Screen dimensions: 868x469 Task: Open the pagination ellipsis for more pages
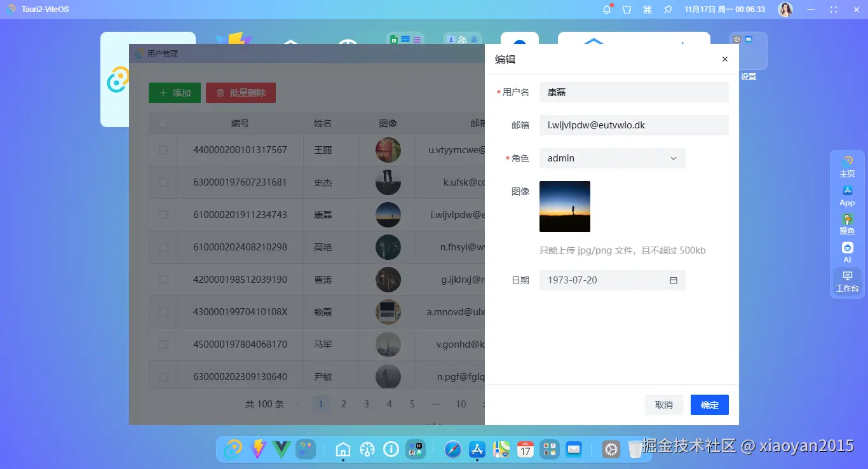click(x=436, y=404)
